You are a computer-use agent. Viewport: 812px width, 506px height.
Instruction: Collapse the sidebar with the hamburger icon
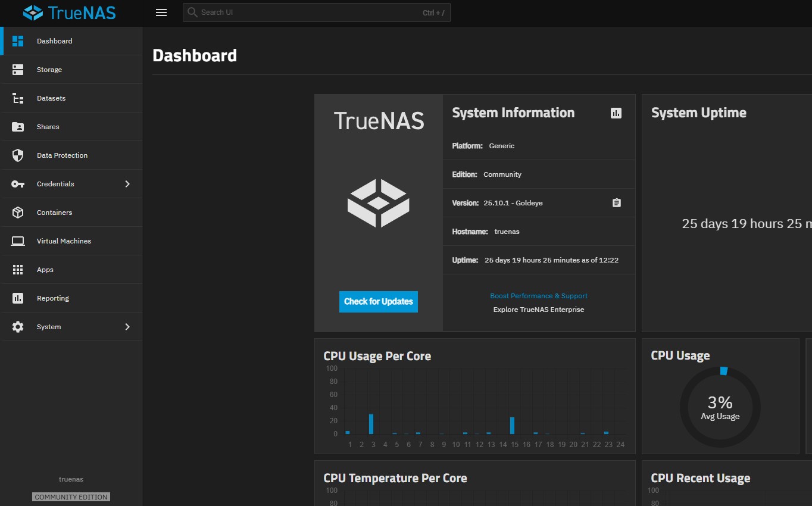click(161, 12)
